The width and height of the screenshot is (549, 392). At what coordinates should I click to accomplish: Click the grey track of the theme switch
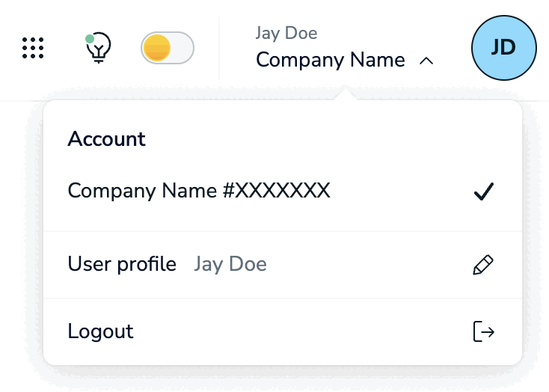[x=183, y=49]
